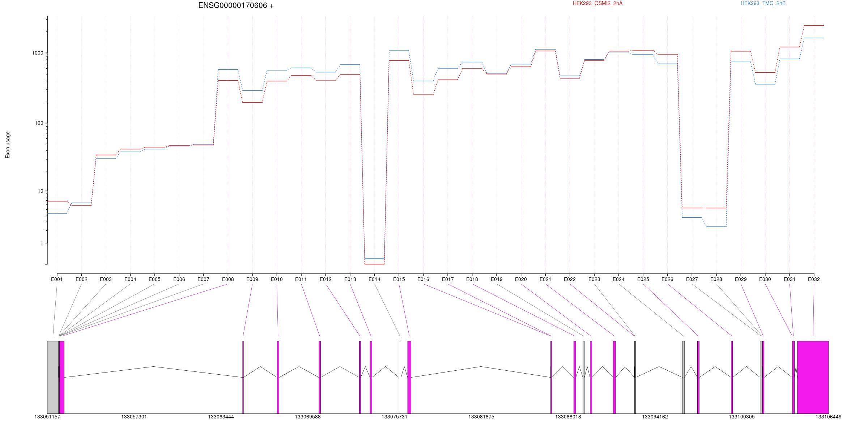868x434 pixels.
Task: Click exon label E012
Action: pos(325,279)
